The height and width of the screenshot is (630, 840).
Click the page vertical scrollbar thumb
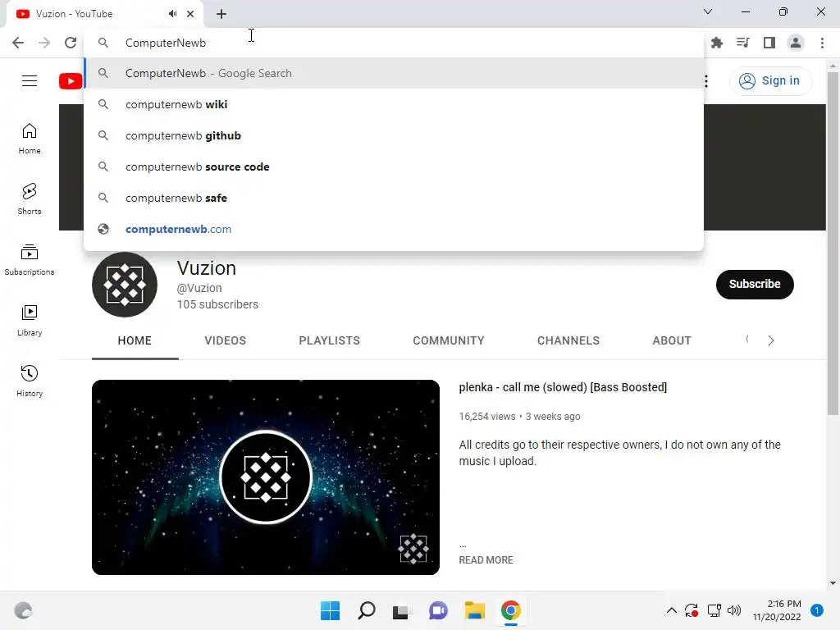click(x=833, y=243)
